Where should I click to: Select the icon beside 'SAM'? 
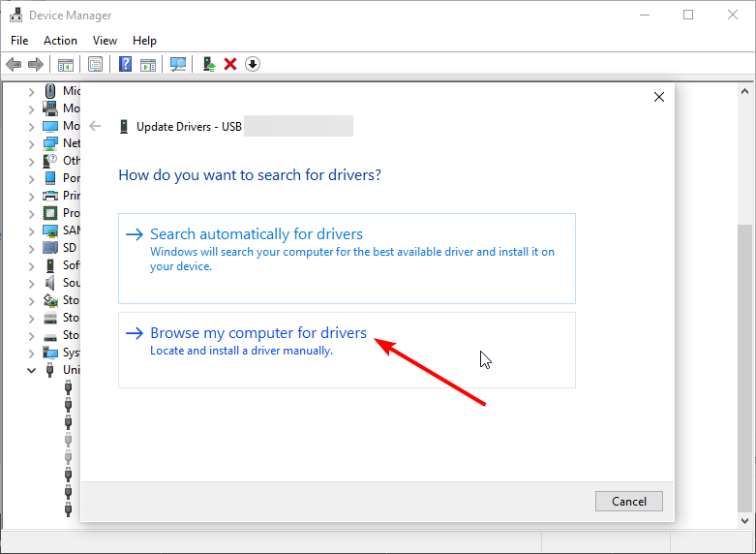50,231
